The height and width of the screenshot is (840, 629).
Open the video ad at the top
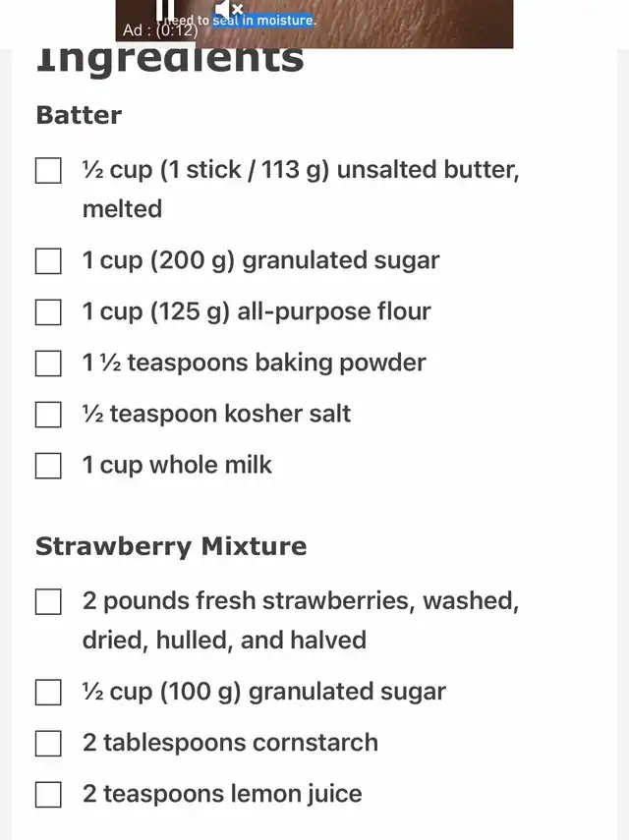pos(314,25)
